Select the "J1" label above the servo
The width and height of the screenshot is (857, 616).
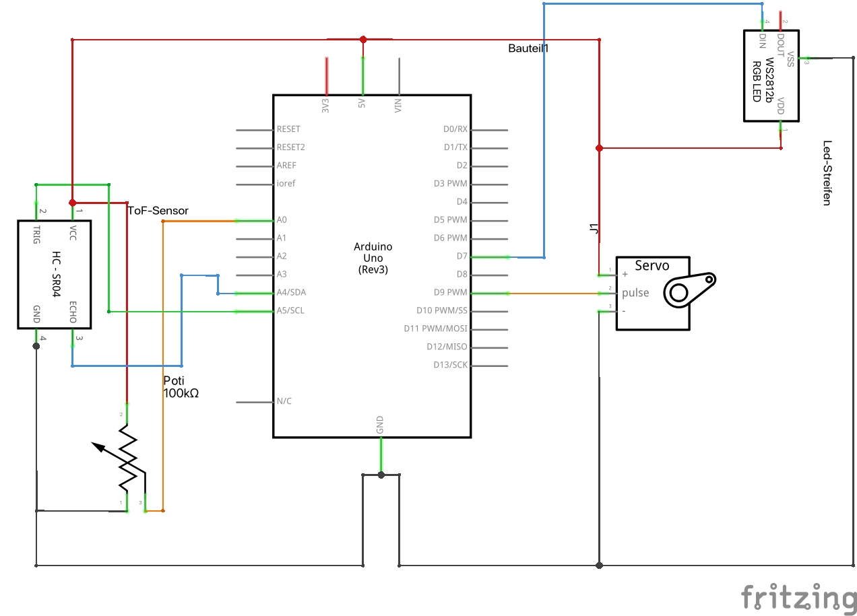tap(594, 230)
